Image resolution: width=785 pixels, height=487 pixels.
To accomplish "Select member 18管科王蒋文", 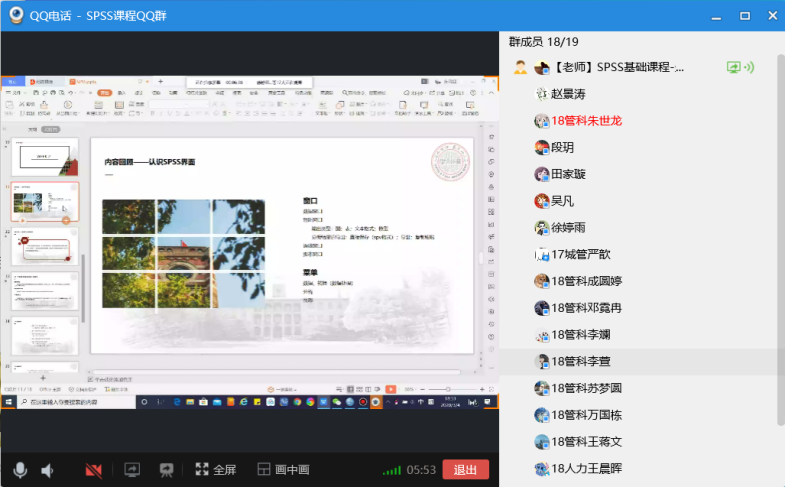I will click(x=586, y=442).
